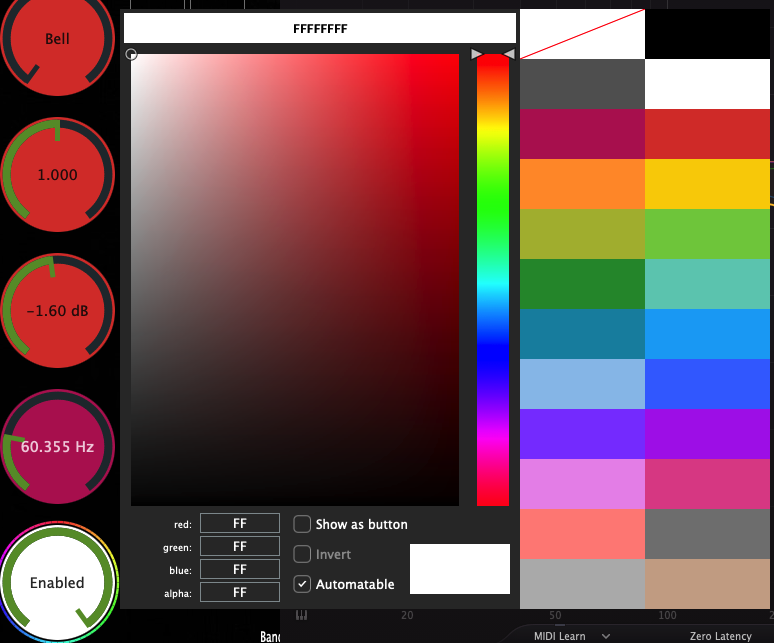Open the MIDI Learn dropdown

pos(572,636)
